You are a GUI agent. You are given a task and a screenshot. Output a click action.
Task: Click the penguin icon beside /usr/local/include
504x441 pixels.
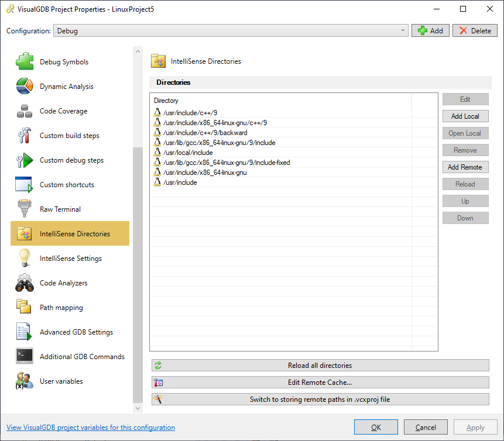point(157,152)
